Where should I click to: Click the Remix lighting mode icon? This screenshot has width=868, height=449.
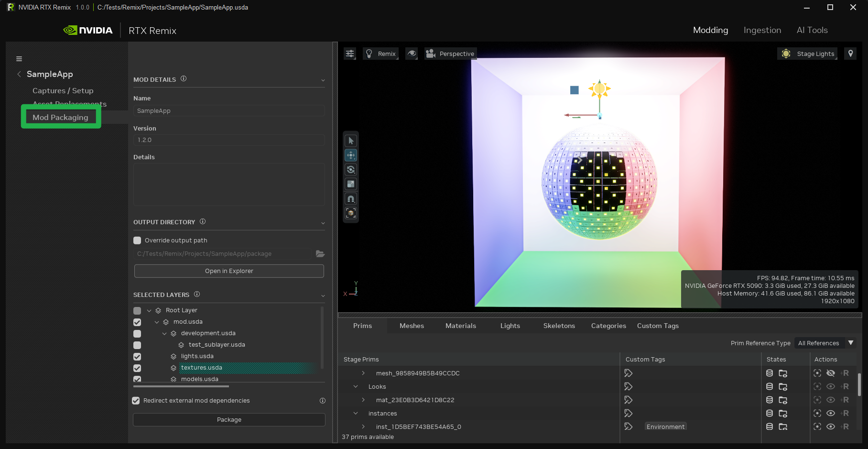click(x=369, y=54)
